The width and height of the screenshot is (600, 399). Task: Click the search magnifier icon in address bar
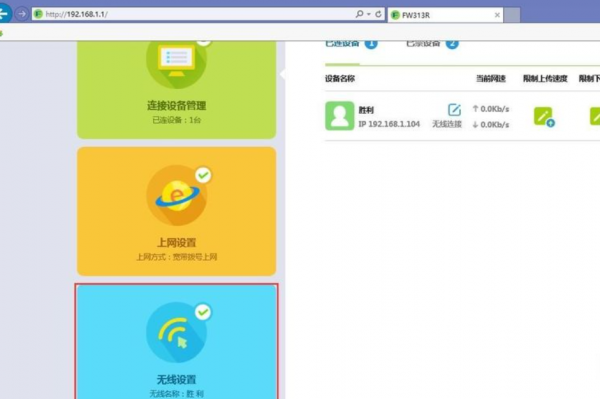tap(359, 14)
